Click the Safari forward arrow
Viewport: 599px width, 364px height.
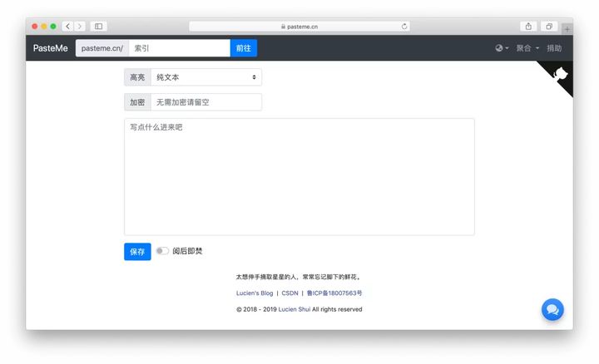coord(80,27)
